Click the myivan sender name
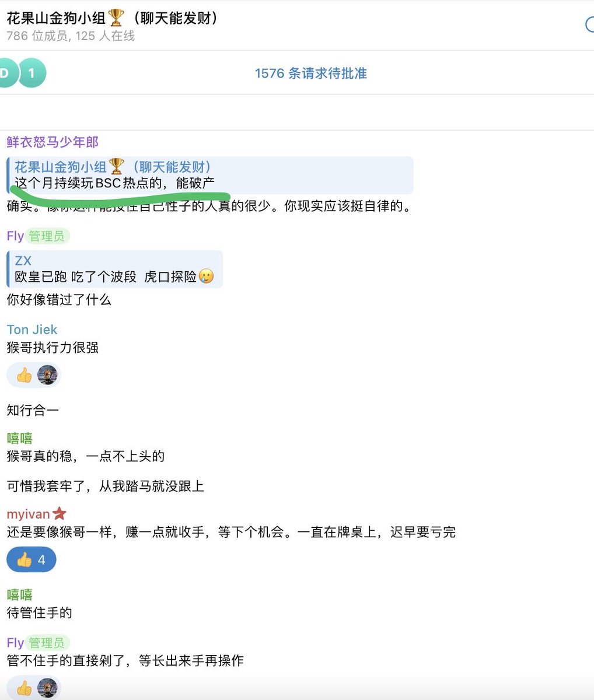594x700 pixels. [x=28, y=514]
